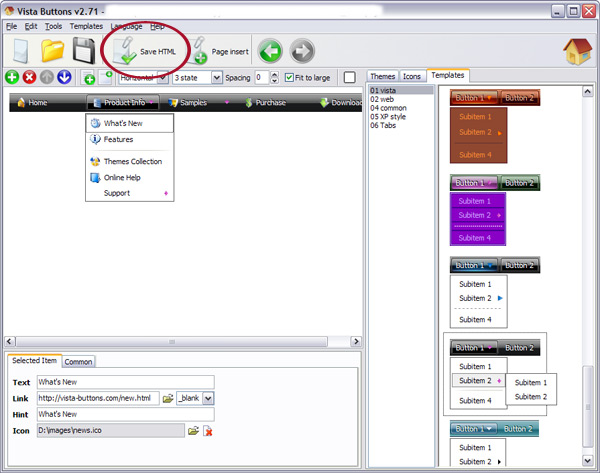Click the add separator page icon

pyautogui.click(x=106, y=78)
